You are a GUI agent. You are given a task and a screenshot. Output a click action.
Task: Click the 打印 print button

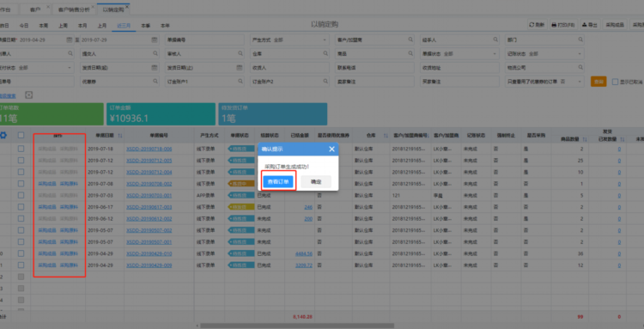(x=564, y=25)
